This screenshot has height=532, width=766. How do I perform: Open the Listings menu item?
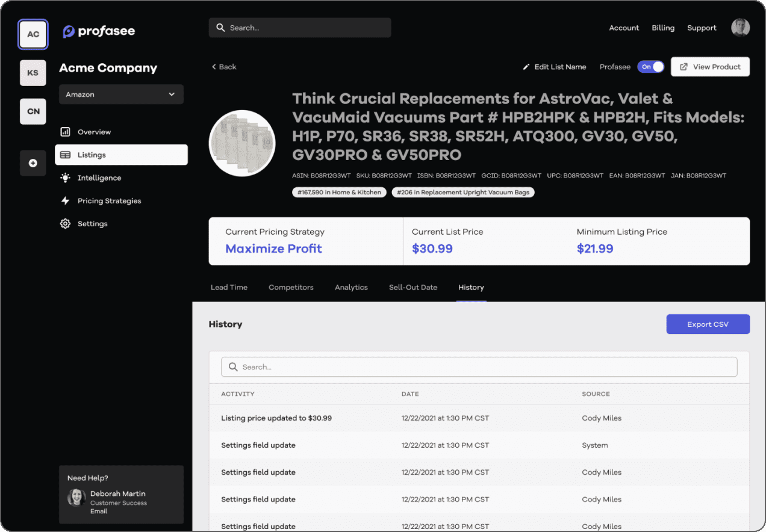[121, 155]
